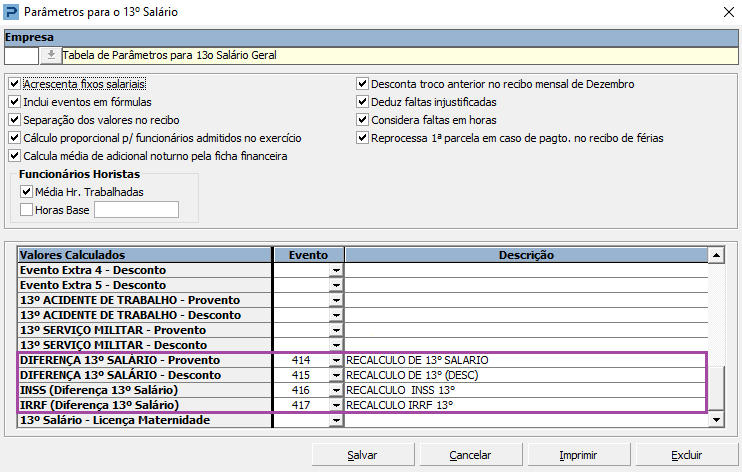
Task: Click the Excluir button
Action: pyautogui.click(x=687, y=455)
